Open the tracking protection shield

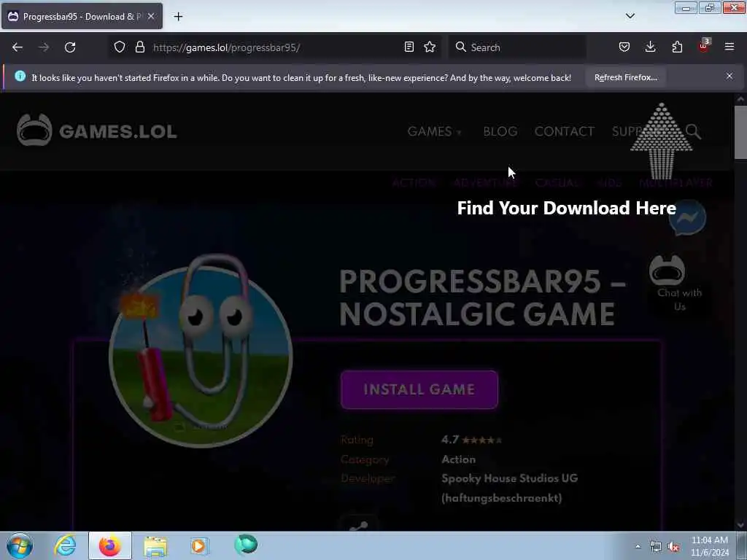120,47
